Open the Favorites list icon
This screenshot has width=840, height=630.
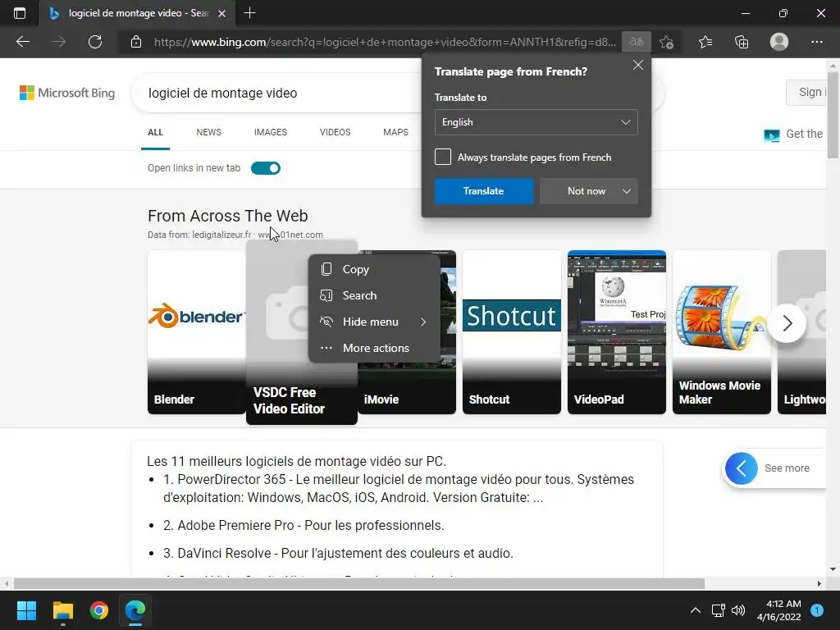point(705,42)
